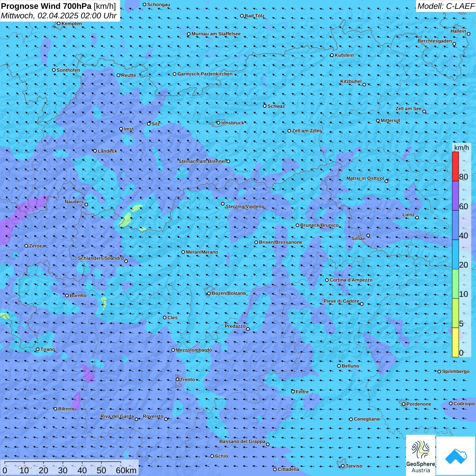Click the 'Sterzing/Vipiteno' label
476x476 pixels.
click(245, 206)
